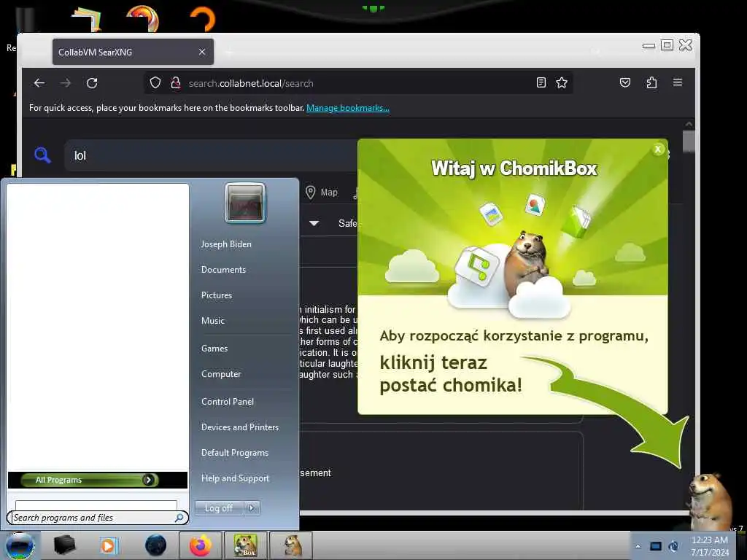Open the folder desktop icon at top
The height and width of the screenshot is (560, 747).
[88, 19]
